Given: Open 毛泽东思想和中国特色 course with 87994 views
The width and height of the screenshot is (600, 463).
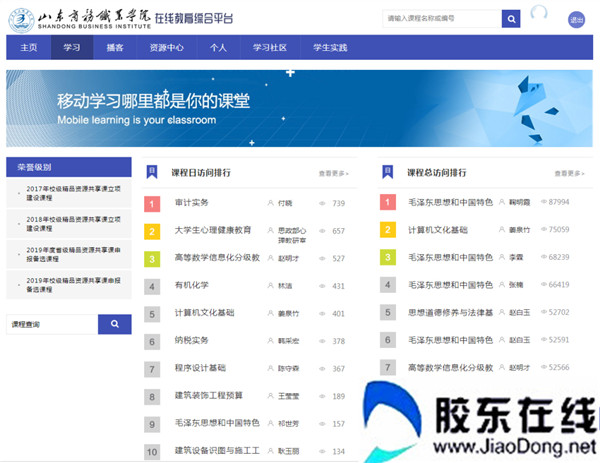Looking at the screenshot, I should (x=450, y=202).
